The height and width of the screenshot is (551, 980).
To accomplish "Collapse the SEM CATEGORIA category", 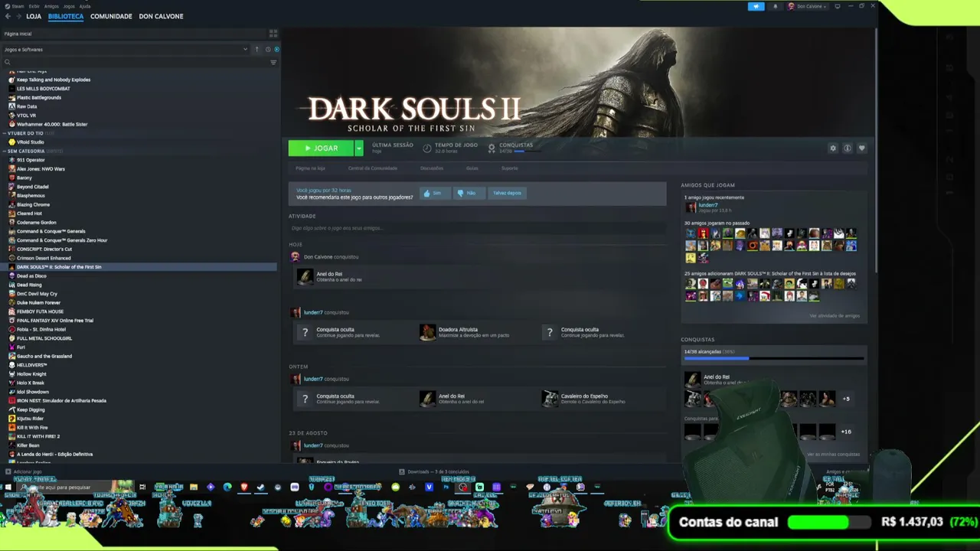I will (5, 152).
